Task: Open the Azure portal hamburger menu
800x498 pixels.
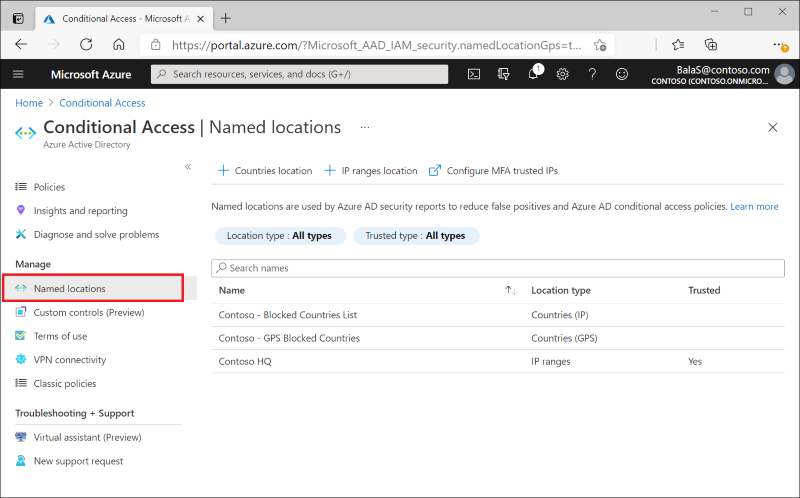Action: pos(18,74)
